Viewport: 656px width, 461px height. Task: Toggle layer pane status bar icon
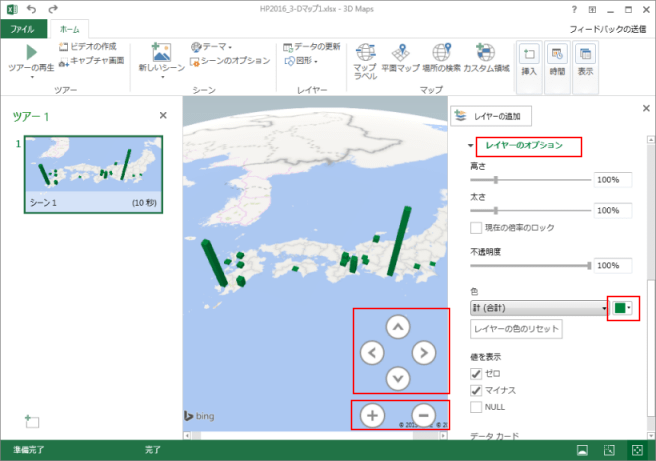point(609,450)
